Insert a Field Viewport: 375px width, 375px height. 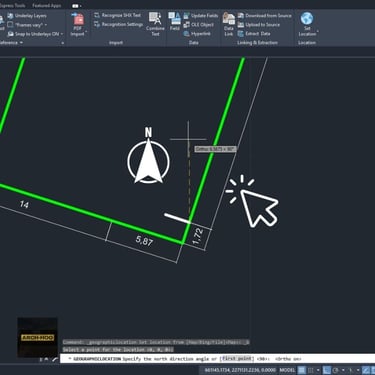pyautogui.click(x=174, y=21)
